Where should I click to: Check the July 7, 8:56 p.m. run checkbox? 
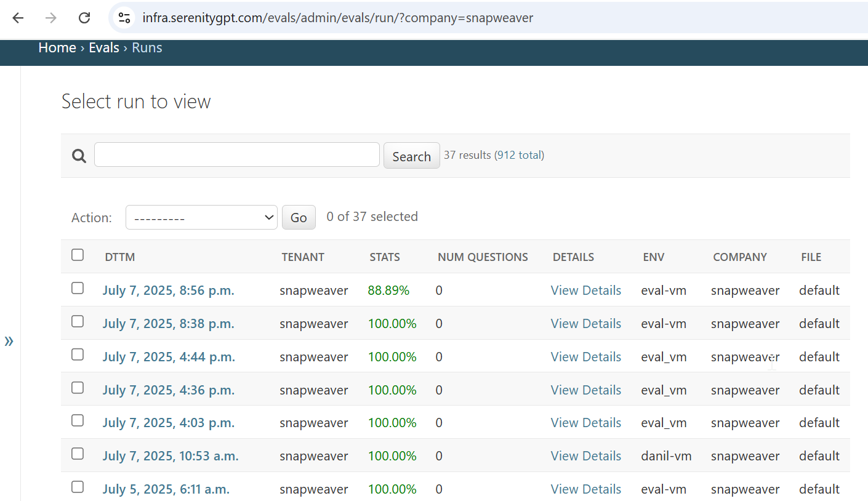click(78, 288)
